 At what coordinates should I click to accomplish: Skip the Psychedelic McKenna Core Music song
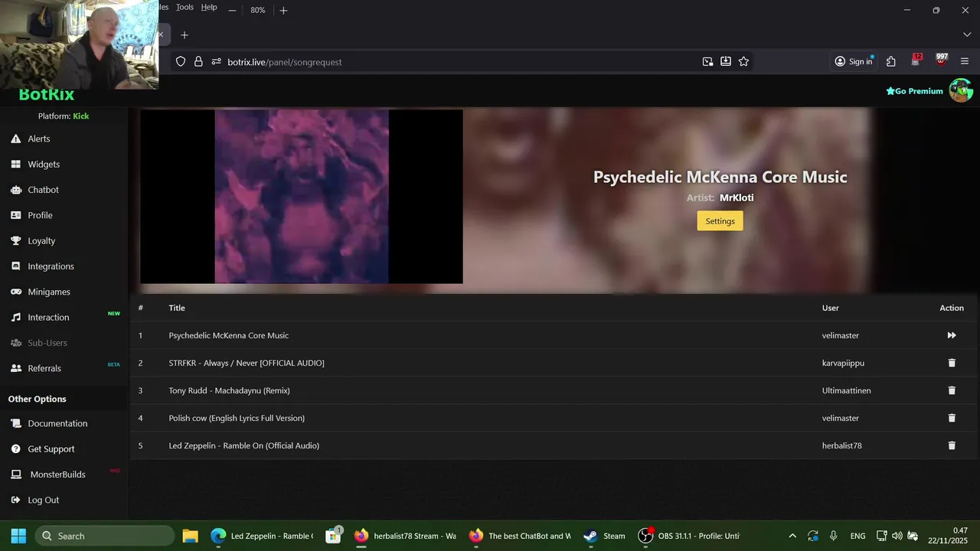(x=952, y=335)
